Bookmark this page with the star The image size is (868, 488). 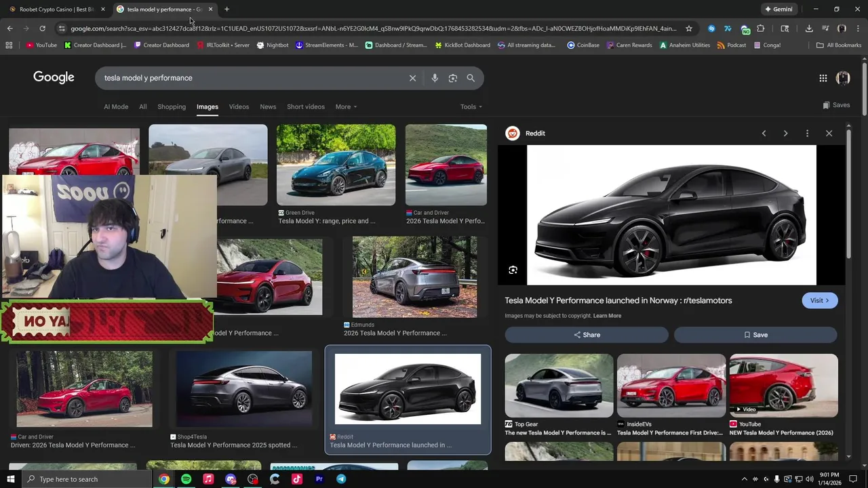click(689, 28)
